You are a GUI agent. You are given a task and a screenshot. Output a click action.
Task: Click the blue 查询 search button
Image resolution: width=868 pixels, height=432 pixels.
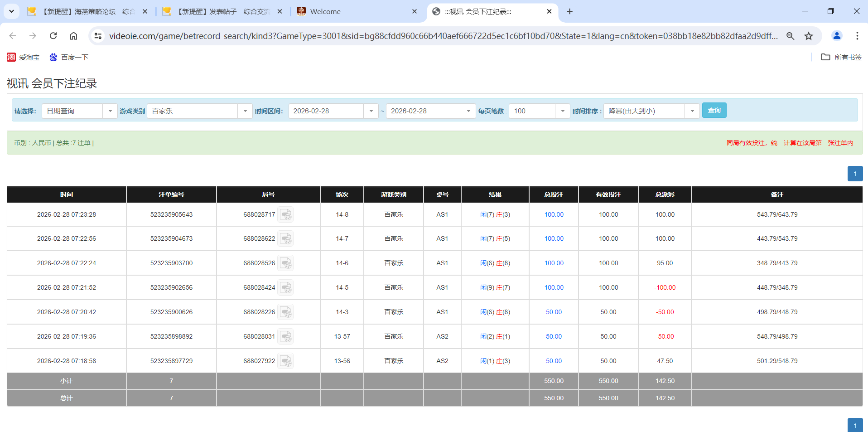(714, 110)
